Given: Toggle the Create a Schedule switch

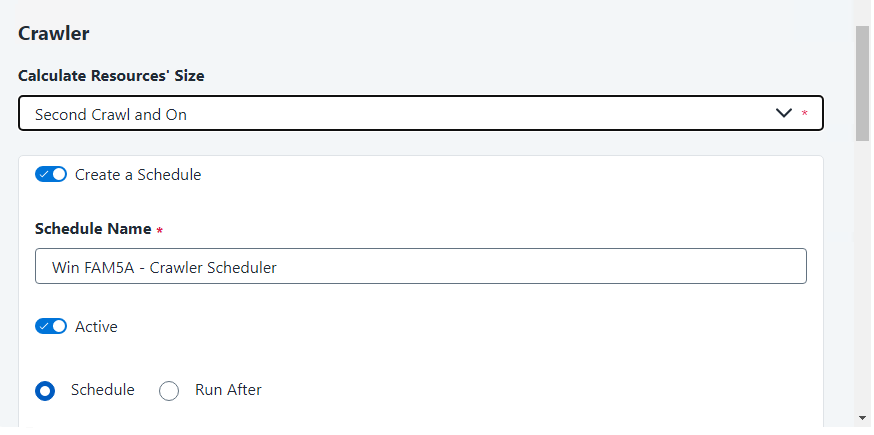Looking at the screenshot, I should 51,174.
